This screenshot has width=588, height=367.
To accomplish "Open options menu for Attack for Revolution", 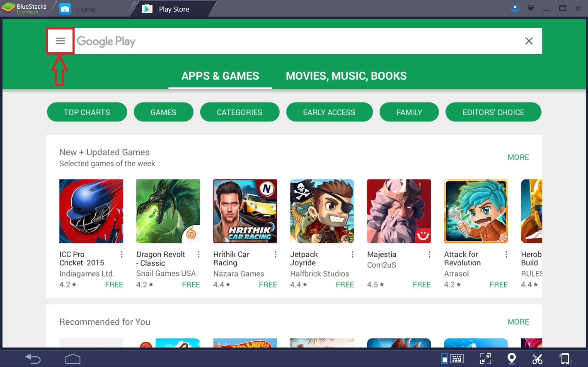I will point(506,255).
